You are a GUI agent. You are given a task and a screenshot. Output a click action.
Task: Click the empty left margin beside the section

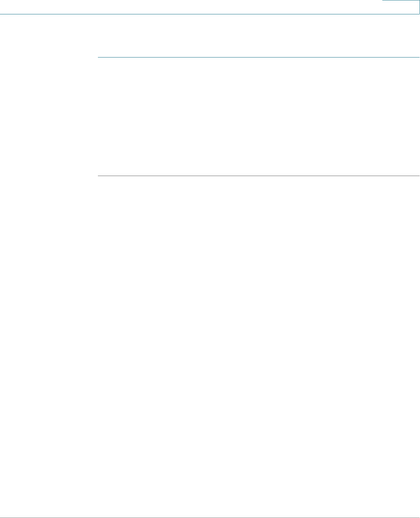[49, 117]
